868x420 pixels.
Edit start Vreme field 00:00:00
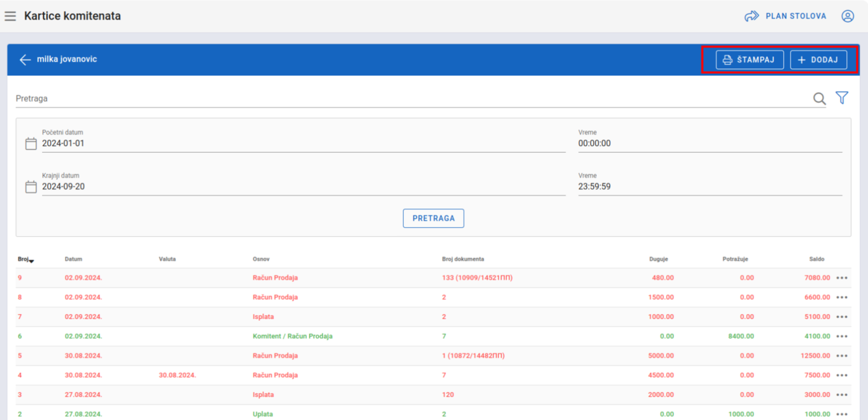click(x=710, y=143)
